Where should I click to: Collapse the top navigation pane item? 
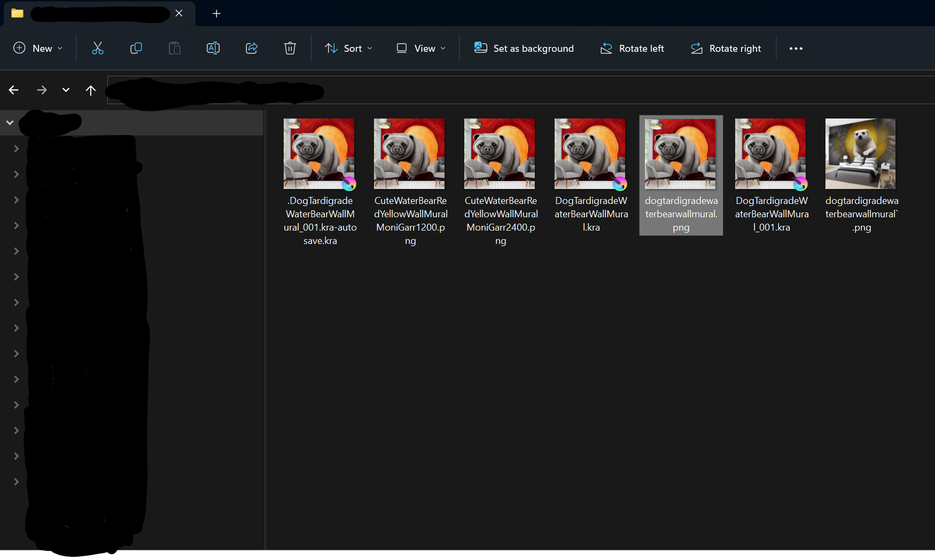coord(10,123)
